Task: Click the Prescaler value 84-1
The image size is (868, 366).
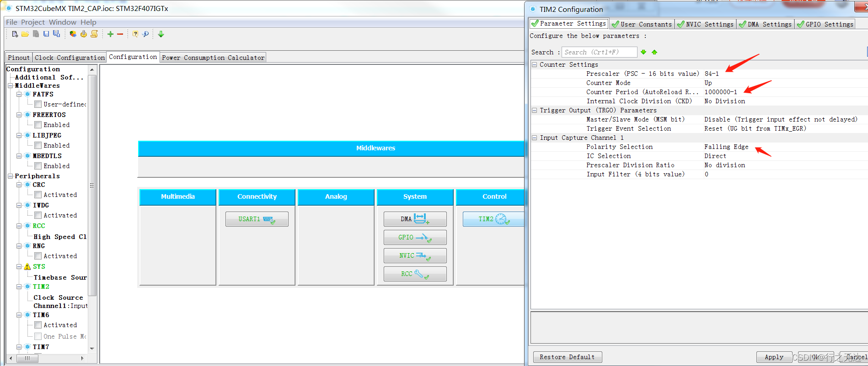Action: click(712, 74)
